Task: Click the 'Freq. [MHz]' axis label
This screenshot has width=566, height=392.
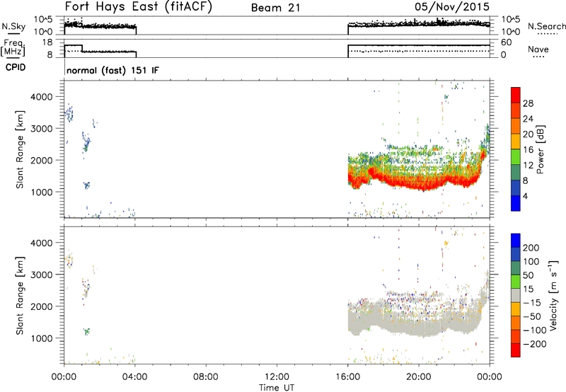Action: (14, 47)
